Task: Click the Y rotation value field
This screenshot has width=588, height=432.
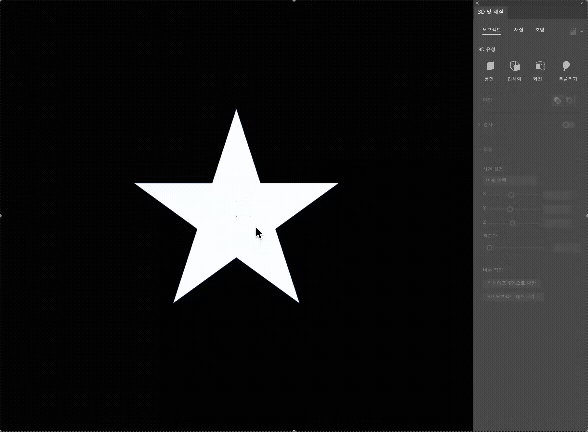Action: click(557, 209)
